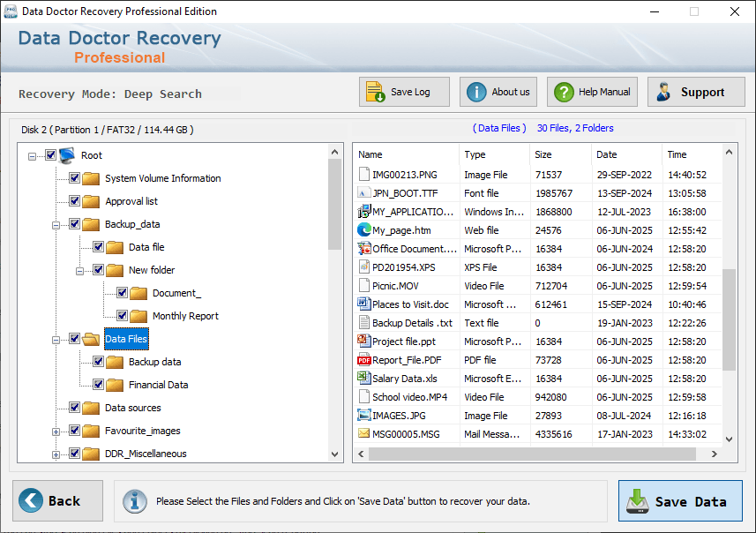Click the Report_File.PDF red PDF icon

click(x=364, y=360)
